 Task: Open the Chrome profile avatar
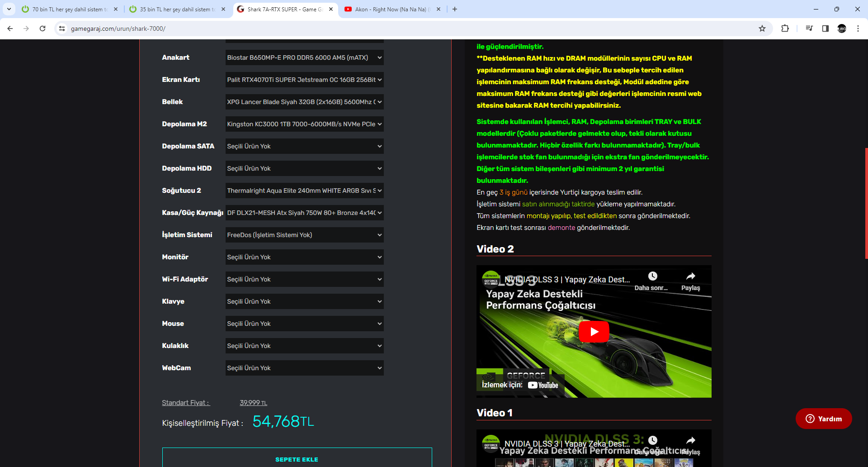pos(842,29)
